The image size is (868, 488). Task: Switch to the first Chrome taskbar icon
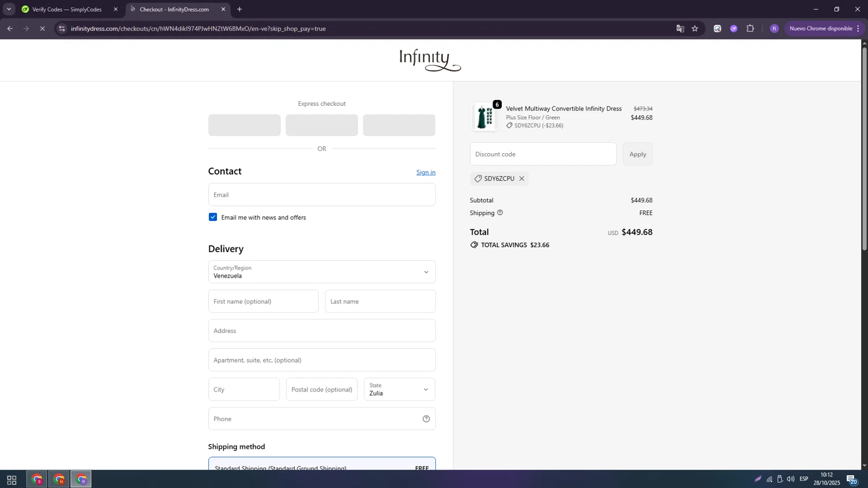(x=37, y=479)
